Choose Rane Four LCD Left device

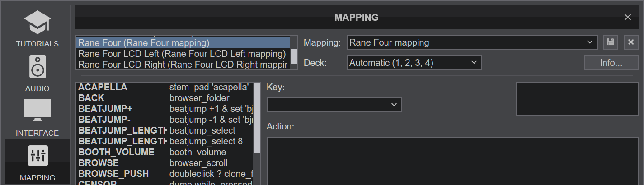(x=183, y=54)
